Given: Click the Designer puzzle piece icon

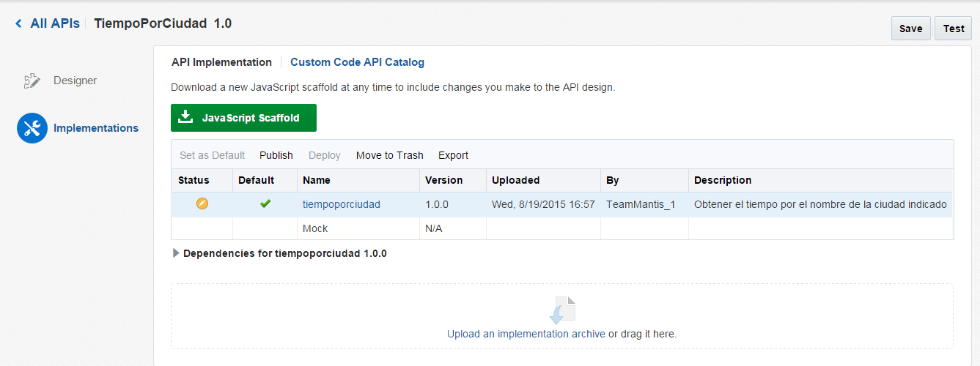Looking at the screenshot, I should tap(31, 81).
